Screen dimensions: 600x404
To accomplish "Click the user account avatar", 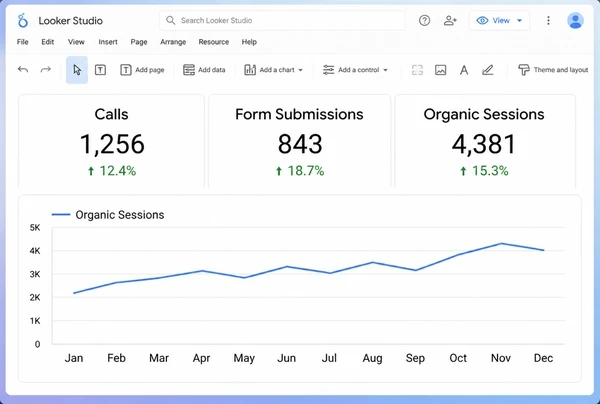I will (x=575, y=20).
